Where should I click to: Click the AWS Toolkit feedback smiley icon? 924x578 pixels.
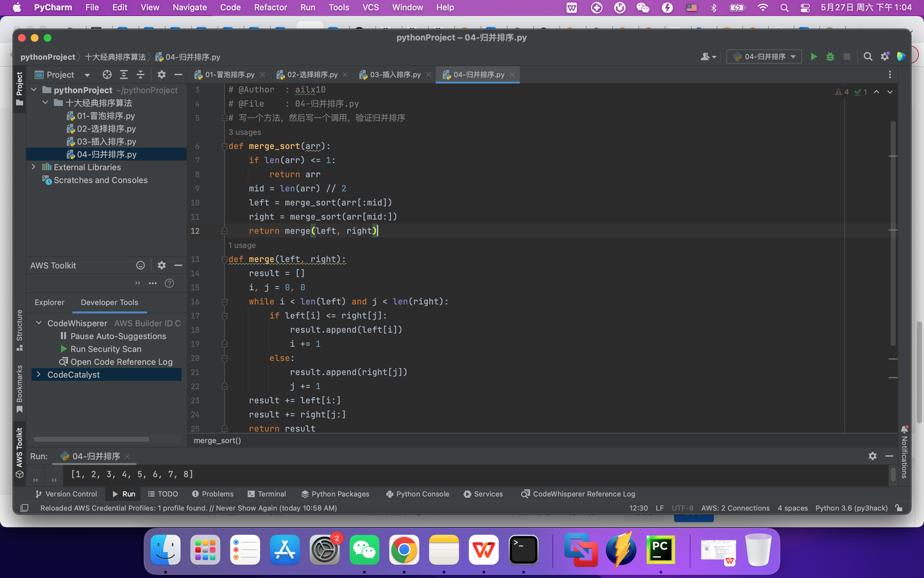pos(141,265)
